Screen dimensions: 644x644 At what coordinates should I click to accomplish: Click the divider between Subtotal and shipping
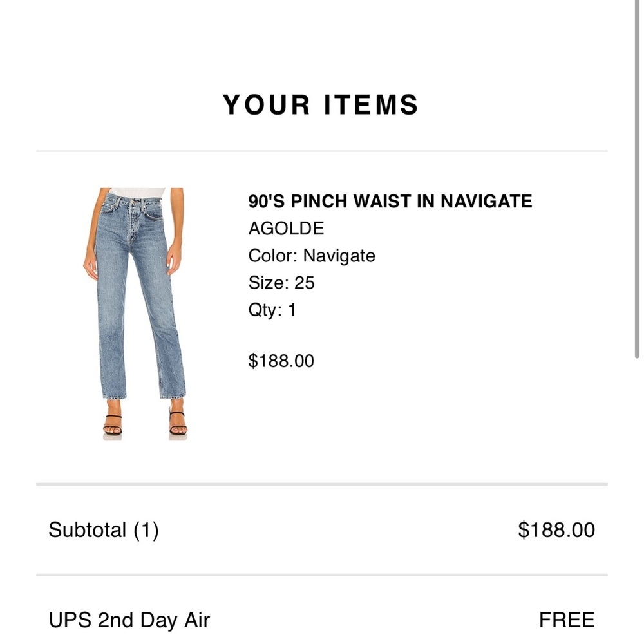pyautogui.click(x=322, y=574)
